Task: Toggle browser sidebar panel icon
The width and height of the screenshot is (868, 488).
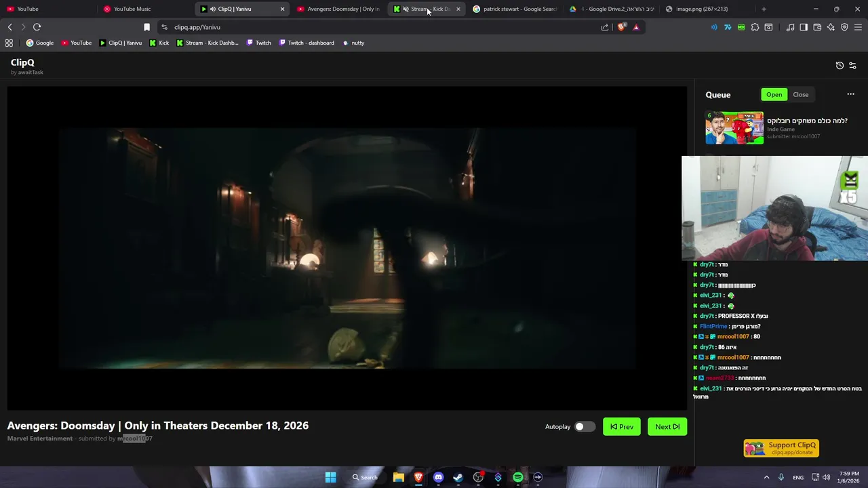Action: (804, 27)
